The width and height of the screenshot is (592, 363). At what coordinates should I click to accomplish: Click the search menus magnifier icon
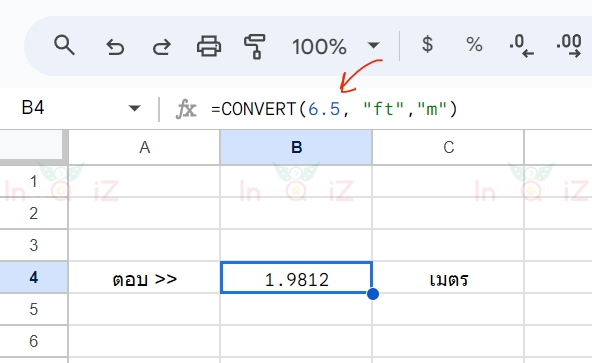(x=64, y=45)
